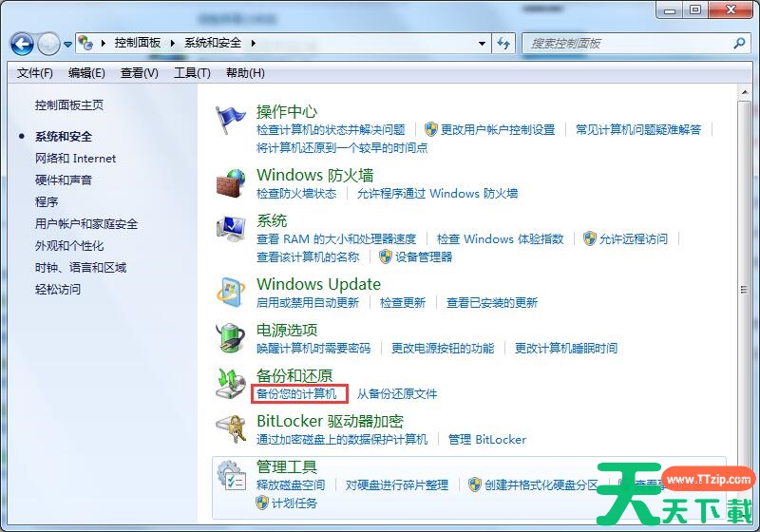Image resolution: width=760 pixels, height=532 pixels.
Task: Click the 管理 BitLocker link
Action: [487, 439]
